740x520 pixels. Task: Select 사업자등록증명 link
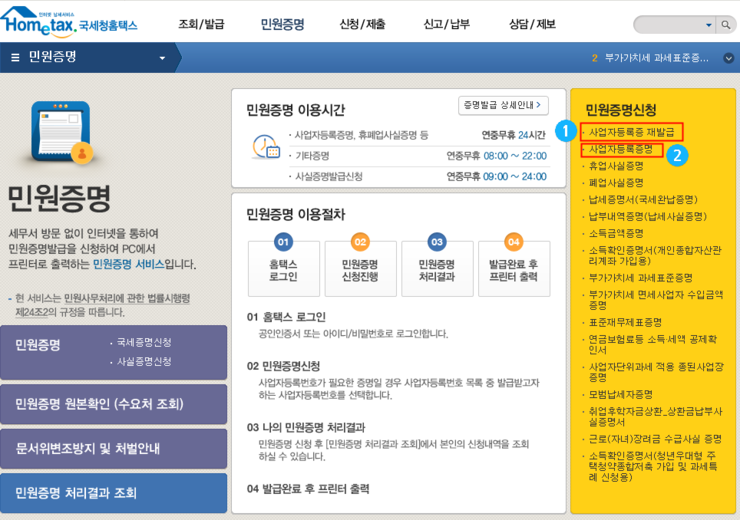pos(621,149)
